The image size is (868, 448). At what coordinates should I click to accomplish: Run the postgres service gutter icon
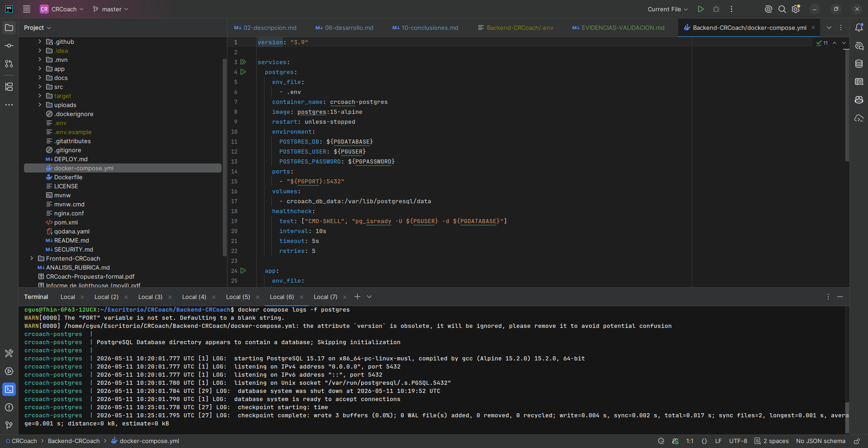(243, 72)
